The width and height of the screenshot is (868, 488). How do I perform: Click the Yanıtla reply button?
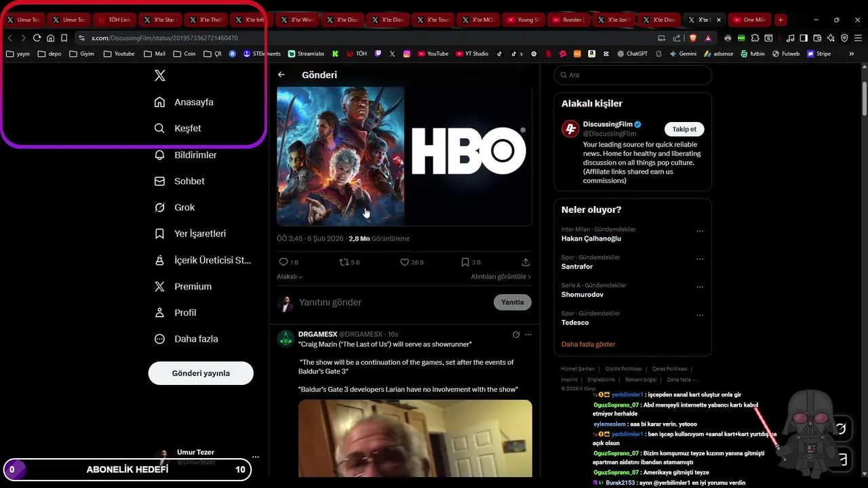tap(513, 302)
